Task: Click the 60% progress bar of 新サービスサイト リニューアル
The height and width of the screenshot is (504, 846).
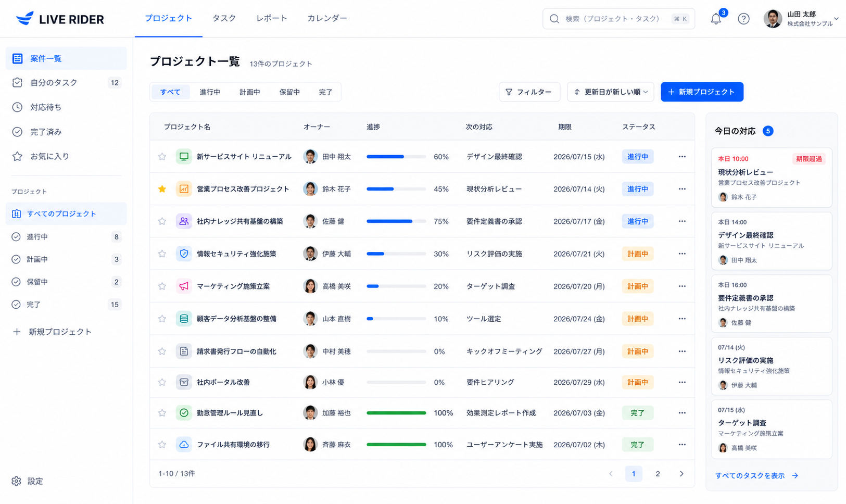Action: [396, 157]
